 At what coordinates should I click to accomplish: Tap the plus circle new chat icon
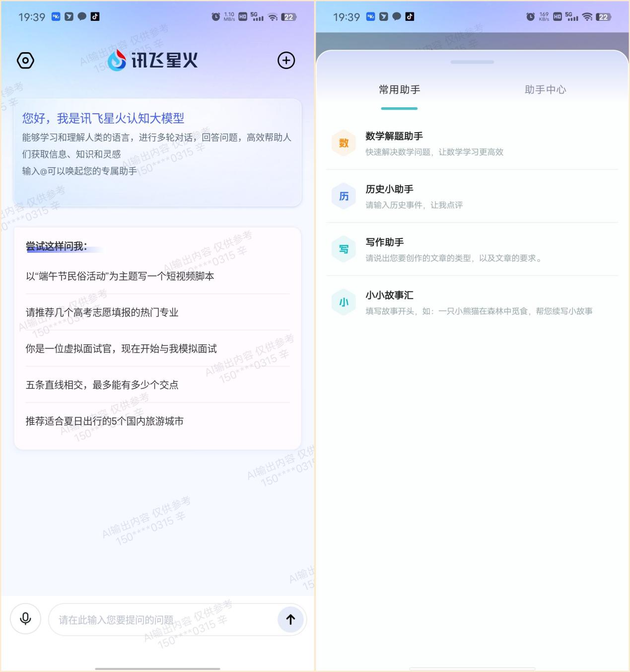point(286,61)
